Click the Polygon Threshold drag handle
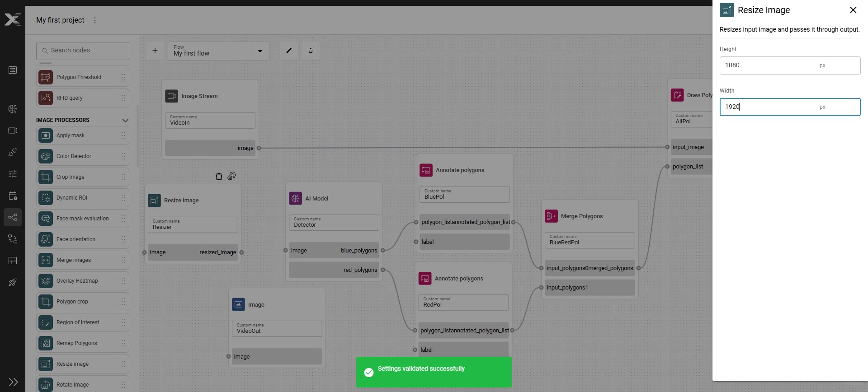868x392 pixels. tap(123, 77)
